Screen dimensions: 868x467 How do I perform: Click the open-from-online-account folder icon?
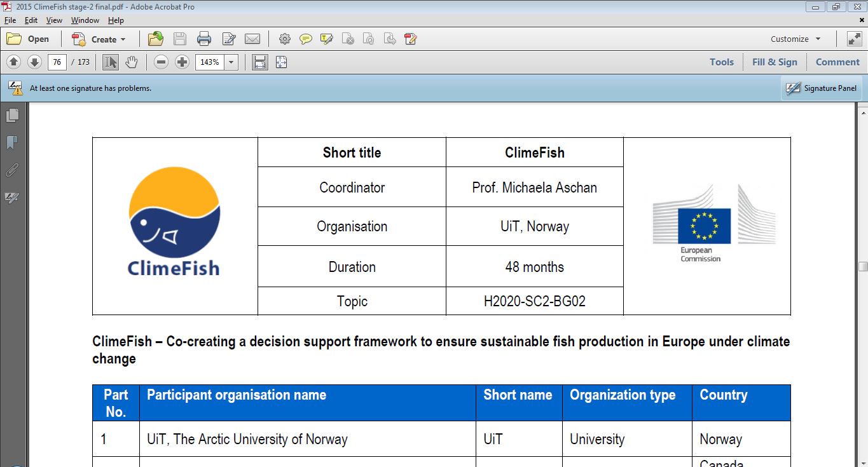click(x=156, y=39)
